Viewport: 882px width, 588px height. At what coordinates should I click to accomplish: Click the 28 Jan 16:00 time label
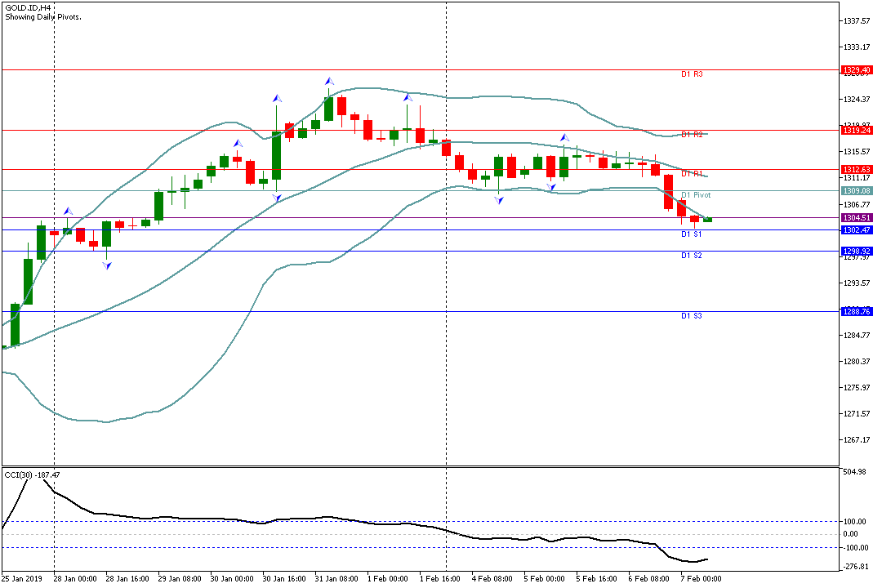[x=127, y=578]
